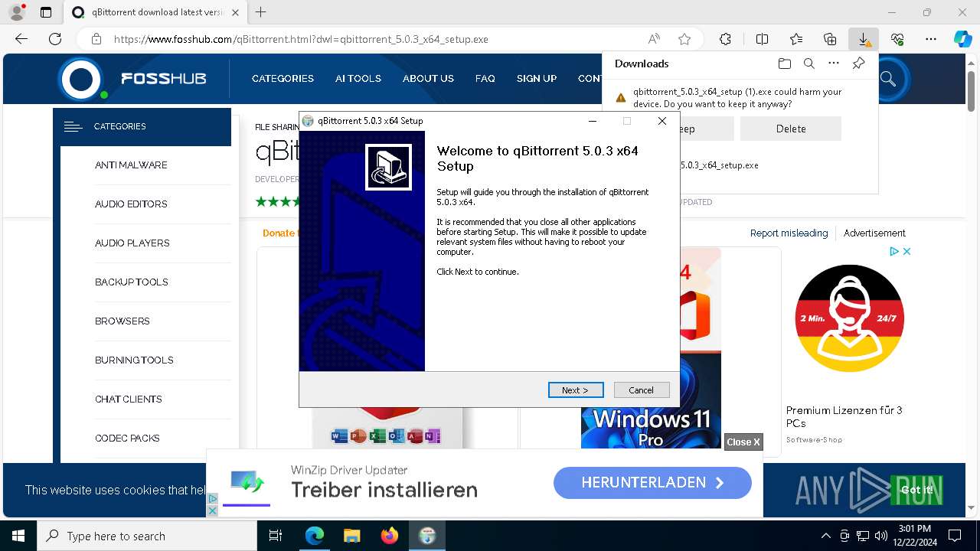The width and height of the screenshot is (980, 551).
Task: Refresh the Edge page
Action: (55, 39)
